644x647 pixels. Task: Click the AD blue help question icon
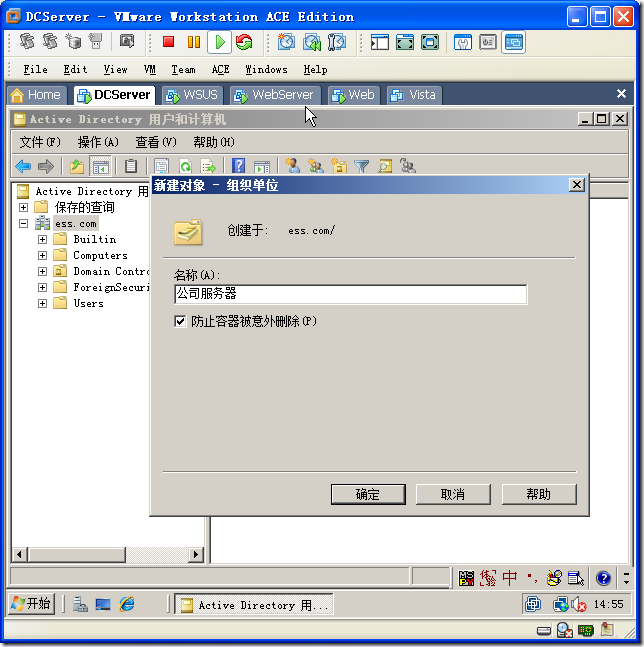(238, 165)
